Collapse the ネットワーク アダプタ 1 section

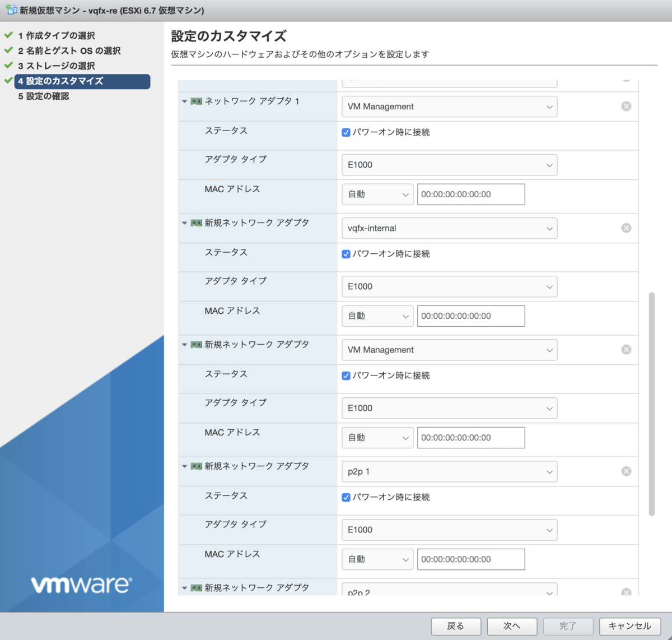tap(184, 101)
